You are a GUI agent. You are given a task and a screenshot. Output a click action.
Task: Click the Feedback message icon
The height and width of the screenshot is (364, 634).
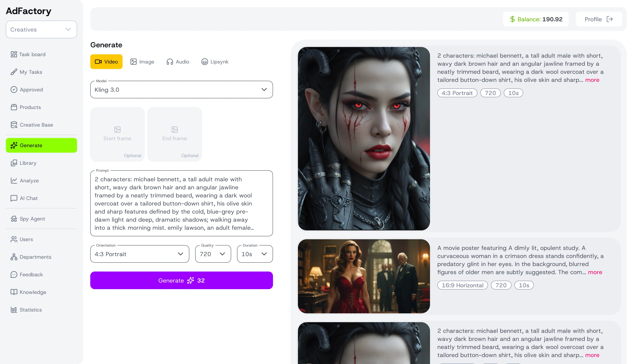point(14,274)
